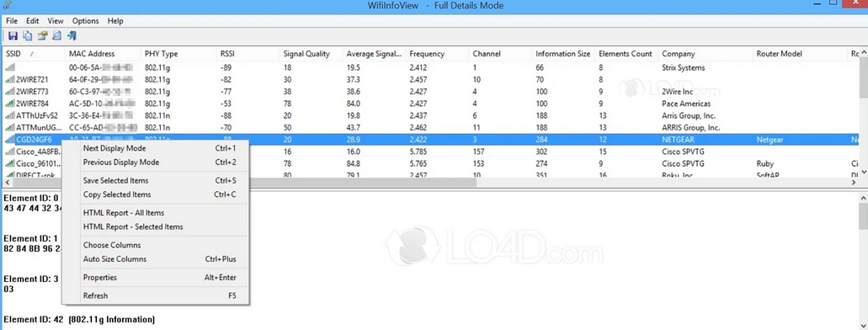This screenshot has height=330, width=868.
Task: Click the Pace Americas company cell
Action: pos(686,104)
